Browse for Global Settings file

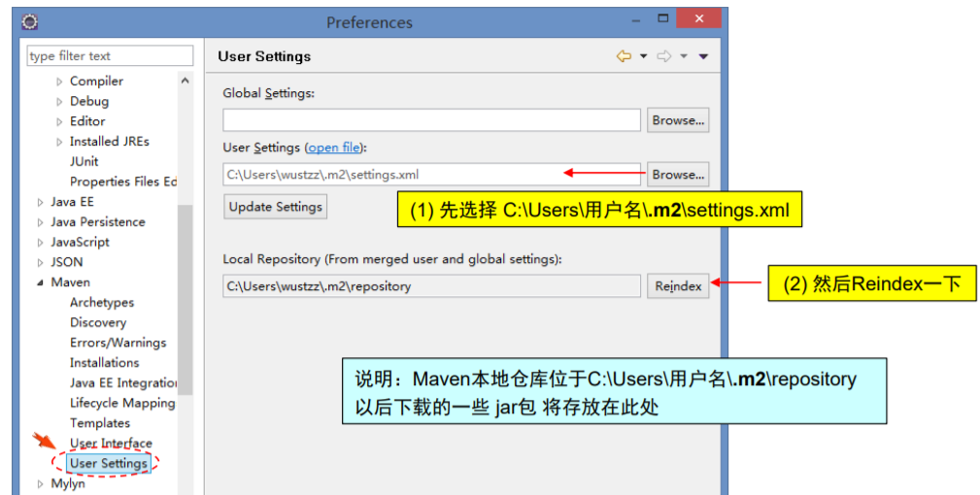[x=678, y=119]
